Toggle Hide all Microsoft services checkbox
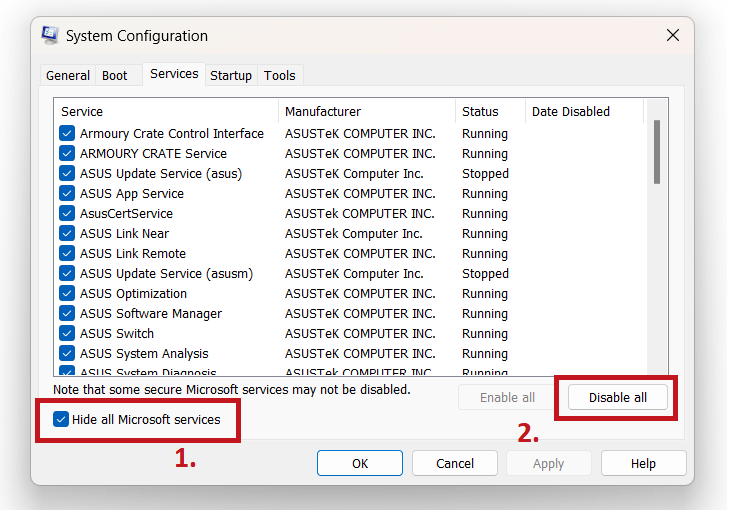Image resolution: width=730 pixels, height=517 pixels. click(x=61, y=421)
